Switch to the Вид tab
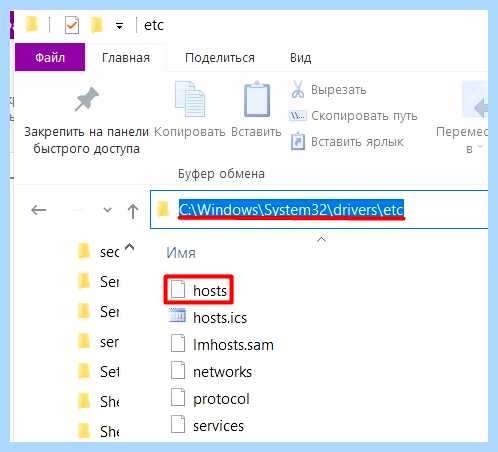The height and width of the screenshot is (452, 498). pos(300,58)
